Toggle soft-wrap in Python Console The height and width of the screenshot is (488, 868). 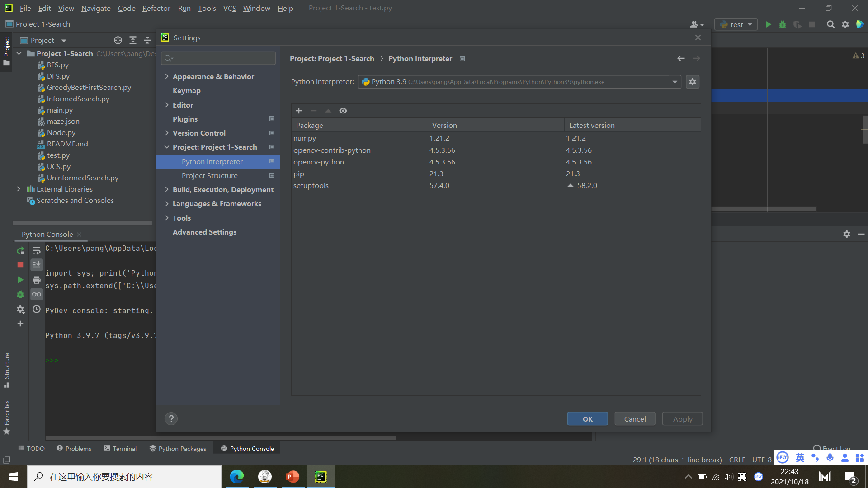coord(37,251)
